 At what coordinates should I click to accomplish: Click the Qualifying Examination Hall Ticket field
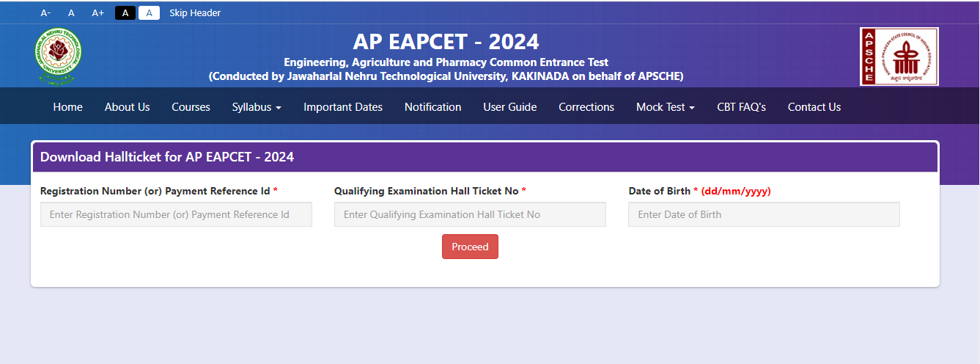[x=470, y=214]
